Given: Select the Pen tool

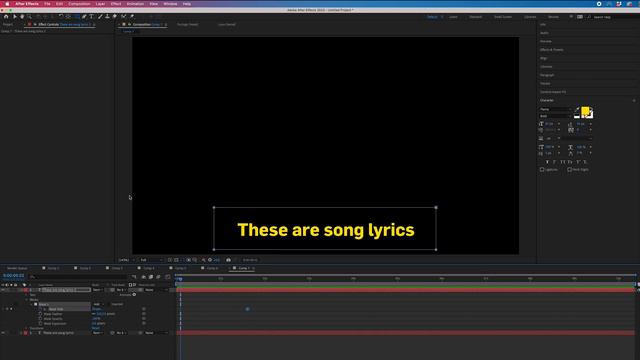Looking at the screenshot, I should 84,17.
